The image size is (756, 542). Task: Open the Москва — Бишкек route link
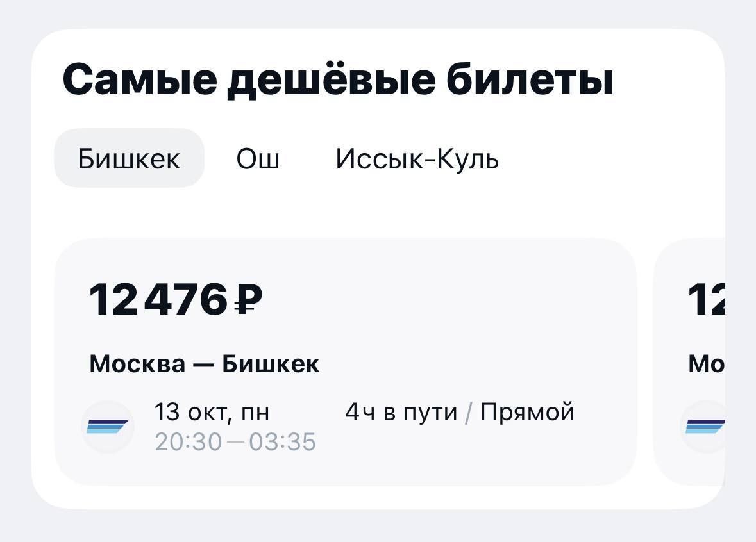(204, 363)
